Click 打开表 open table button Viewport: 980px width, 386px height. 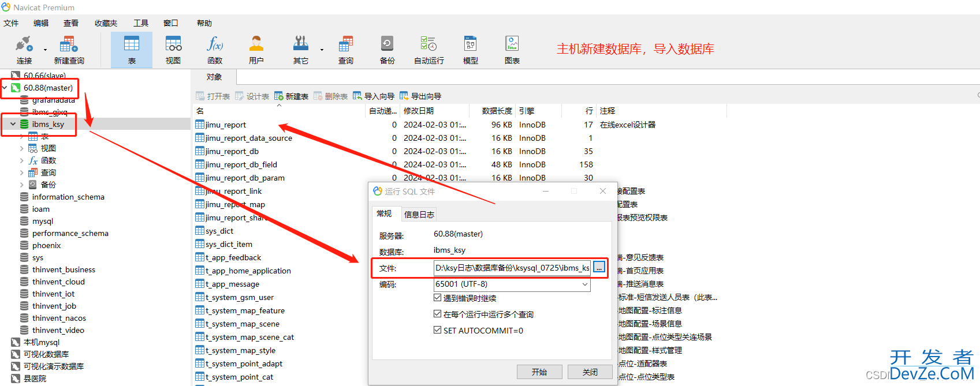click(213, 96)
